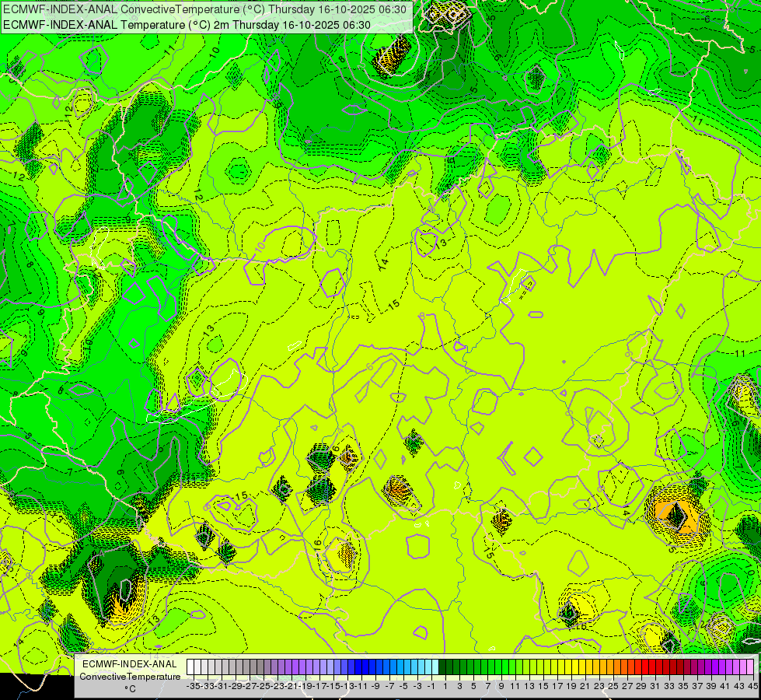
Task: Pick the red swatch above legend value 31
Action: 658,667
